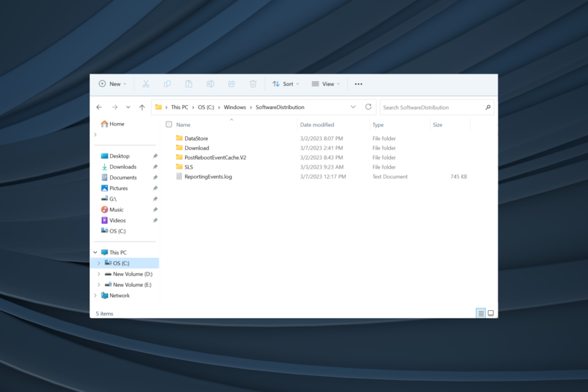Viewport: 588px width, 392px height.
Task: Click the pin icon next to Music
Action: click(155, 209)
